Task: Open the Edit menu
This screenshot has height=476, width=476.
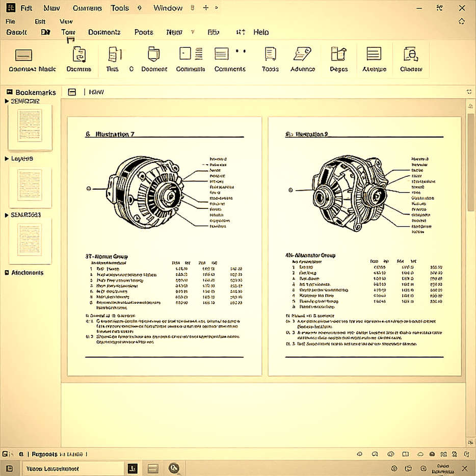Action: pyautogui.click(x=40, y=21)
